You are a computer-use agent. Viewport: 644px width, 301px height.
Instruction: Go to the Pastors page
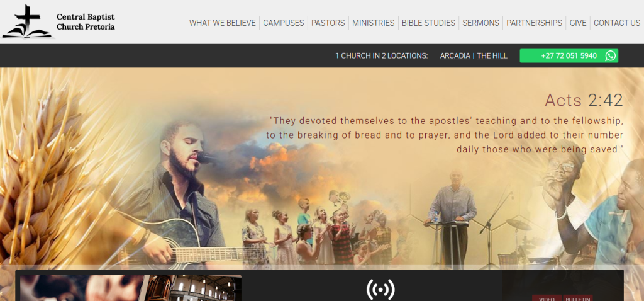tap(328, 23)
